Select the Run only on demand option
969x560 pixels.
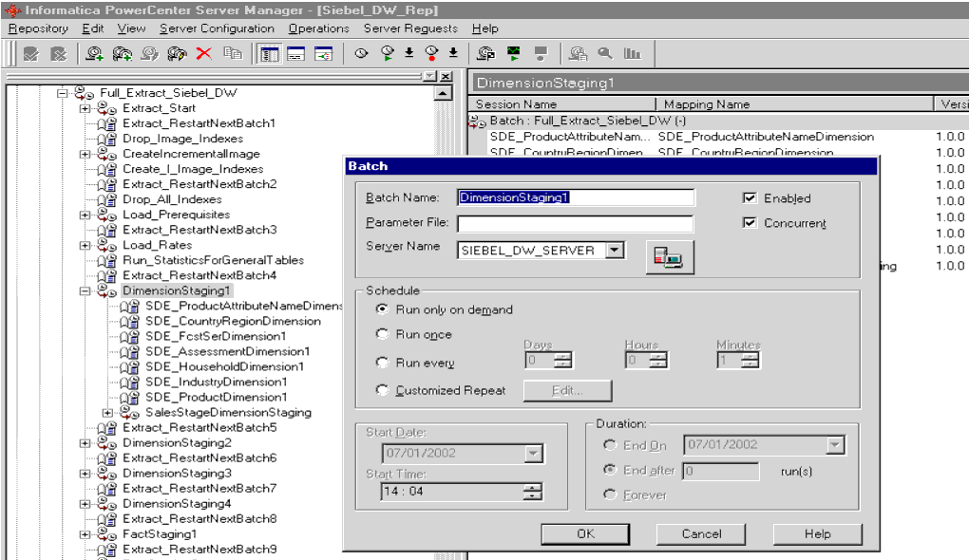pos(383,308)
